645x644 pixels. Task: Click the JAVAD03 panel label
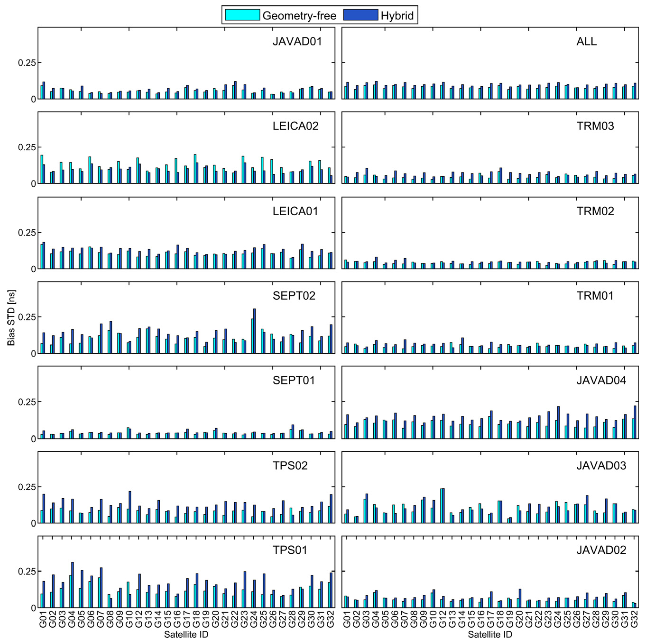coord(601,465)
